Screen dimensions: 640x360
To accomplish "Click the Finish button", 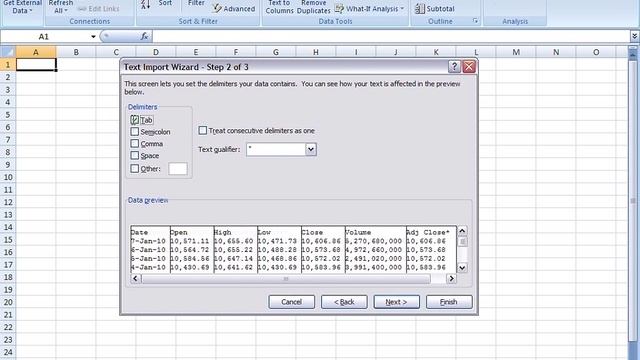I will click(449, 302).
